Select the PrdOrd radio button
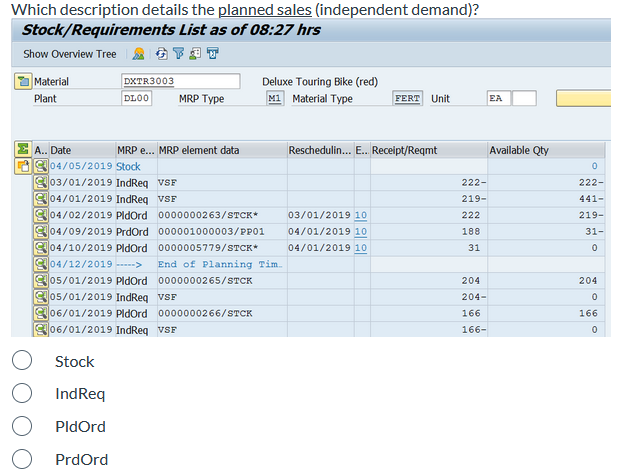 pyautogui.click(x=22, y=459)
